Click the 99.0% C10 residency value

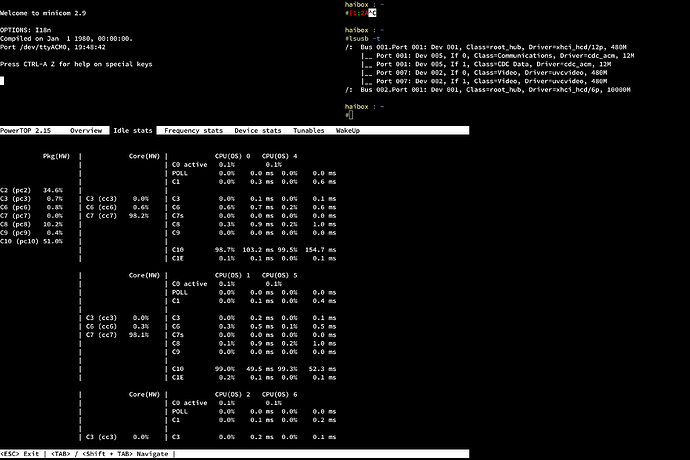[x=225, y=369]
